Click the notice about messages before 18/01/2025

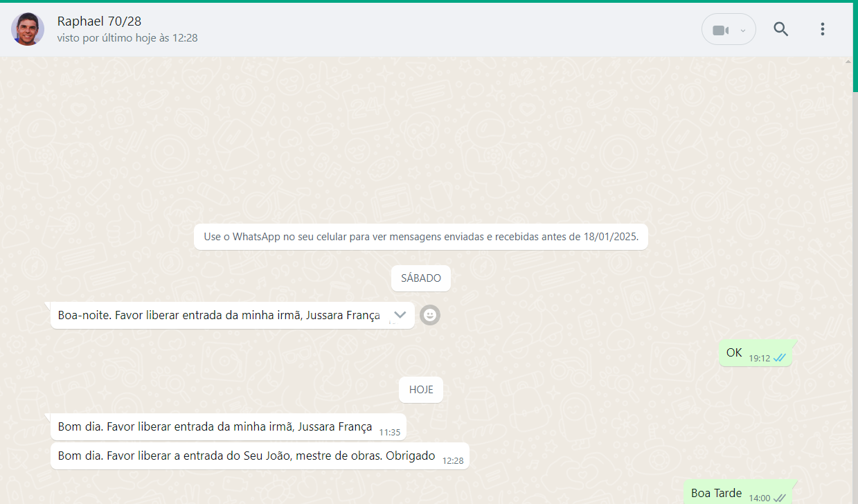[420, 237]
